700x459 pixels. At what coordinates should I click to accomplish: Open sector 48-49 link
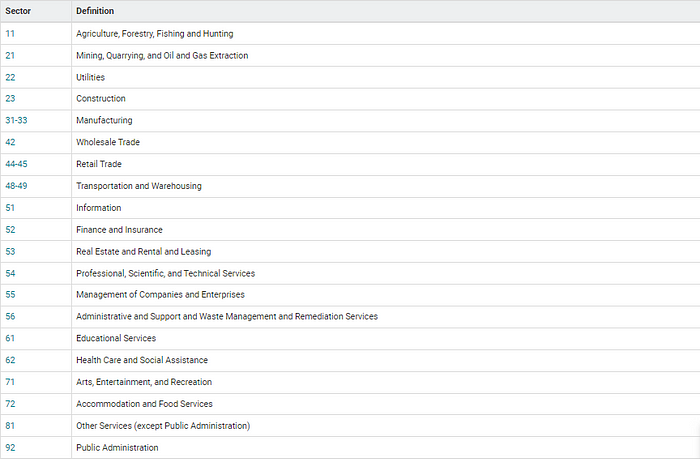(x=16, y=186)
